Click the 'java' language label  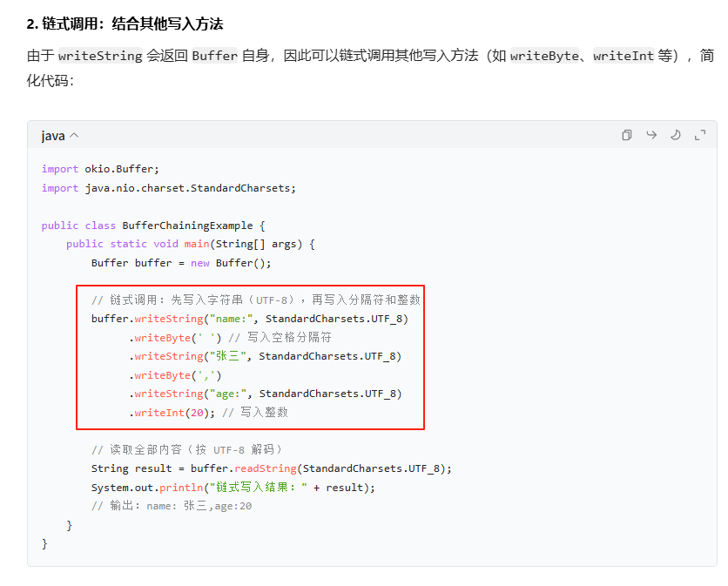tap(53, 136)
